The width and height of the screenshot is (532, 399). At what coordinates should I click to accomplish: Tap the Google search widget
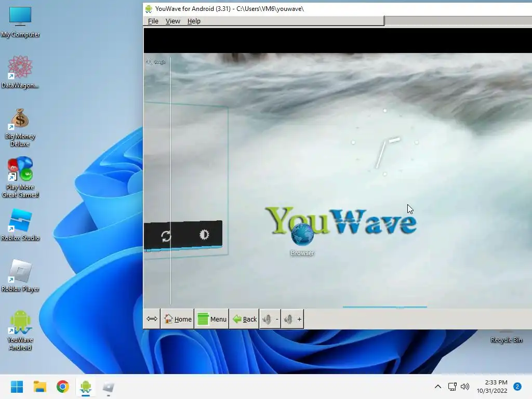pos(156,62)
